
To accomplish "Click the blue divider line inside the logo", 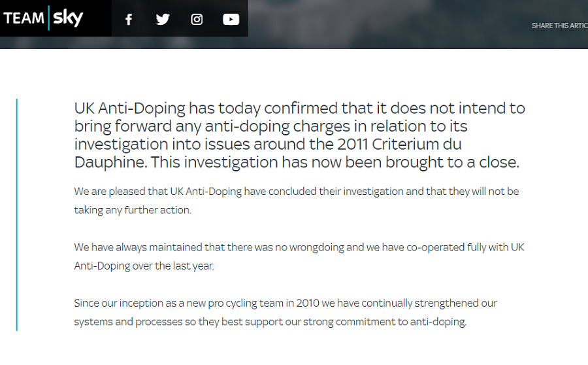I will 49,18.
